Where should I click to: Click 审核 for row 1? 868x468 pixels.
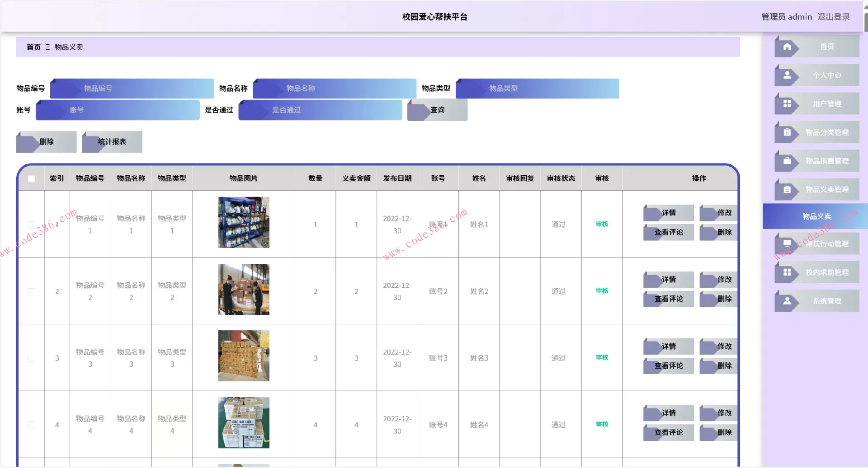point(602,224)
